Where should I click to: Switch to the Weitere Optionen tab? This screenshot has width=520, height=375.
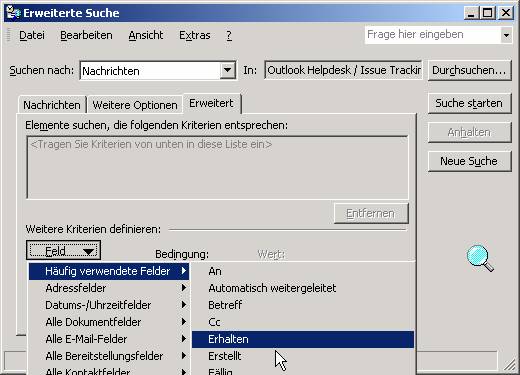click(135, 105)
